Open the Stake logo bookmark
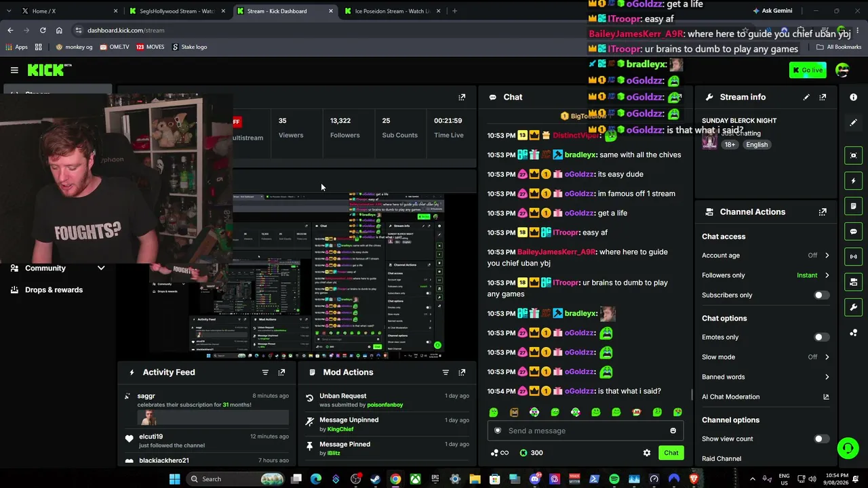The image size is (868, 488). click(190, 47)
